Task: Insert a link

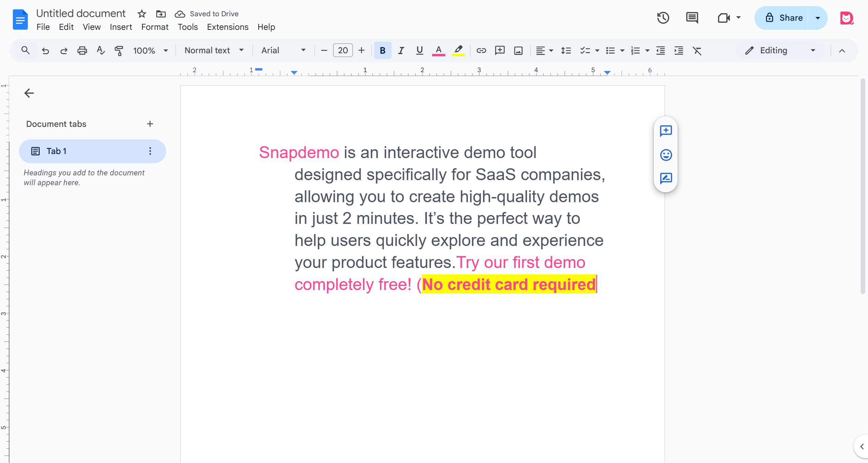Action: click(481, 51)
